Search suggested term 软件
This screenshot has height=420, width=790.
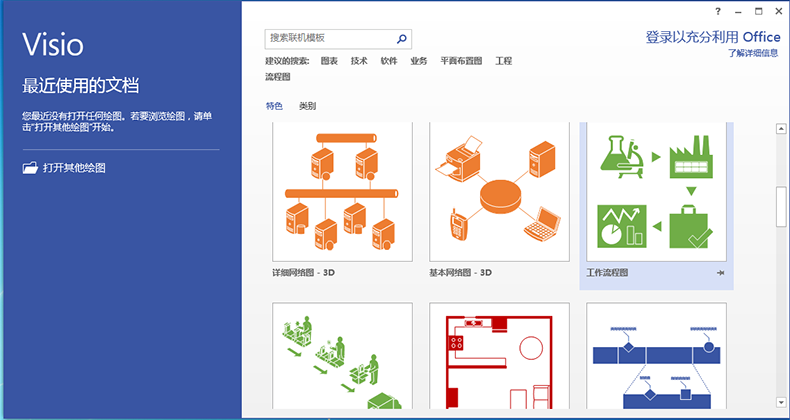coord(389,61)
